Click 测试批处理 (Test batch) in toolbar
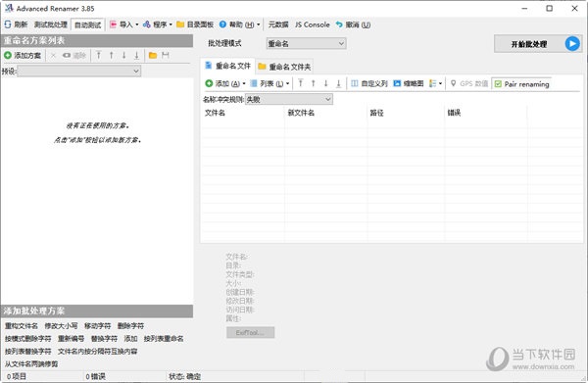The image size is (588, 383). 50,24
